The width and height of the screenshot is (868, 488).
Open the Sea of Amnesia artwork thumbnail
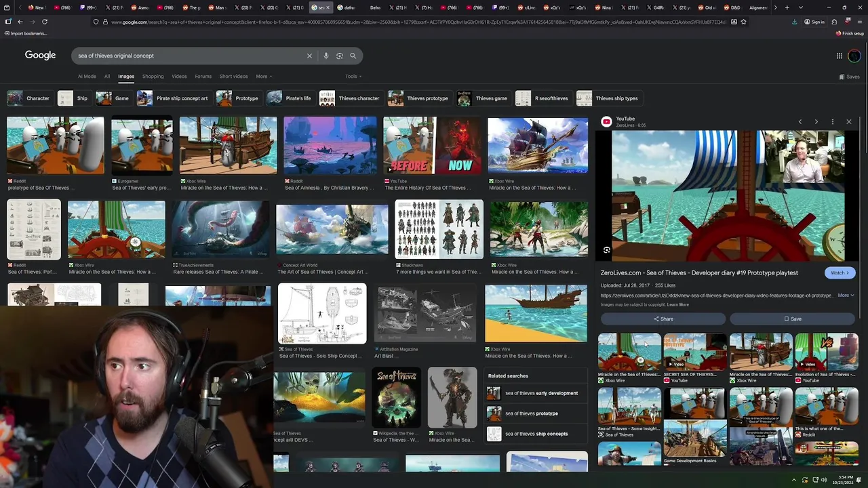[330, 146]
